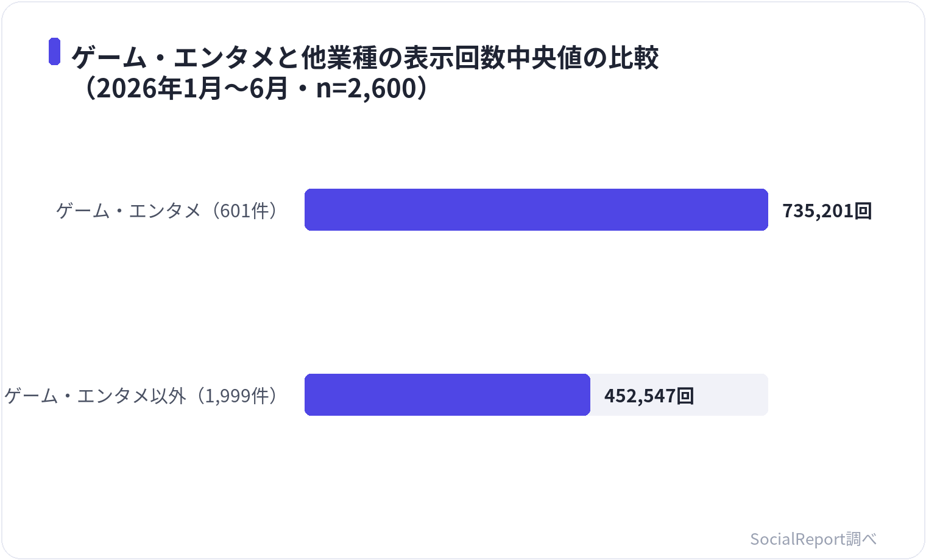Screen dimensions: 926x560
Task: Click the purple bar for ゲーム・エンタメ以外
Action: click(447, 395)
